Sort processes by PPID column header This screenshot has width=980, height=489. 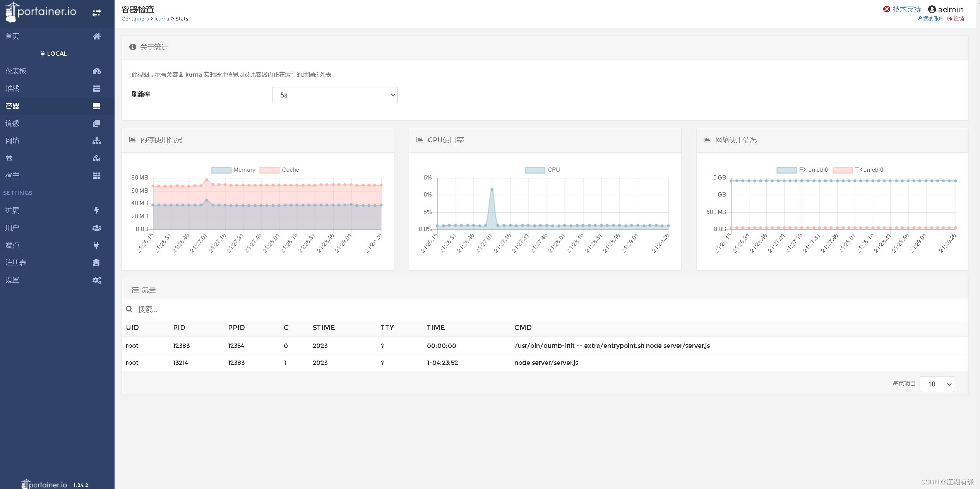(236, 328)
